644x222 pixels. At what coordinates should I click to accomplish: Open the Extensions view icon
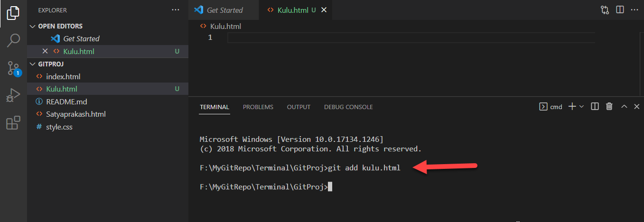[13, 123]
